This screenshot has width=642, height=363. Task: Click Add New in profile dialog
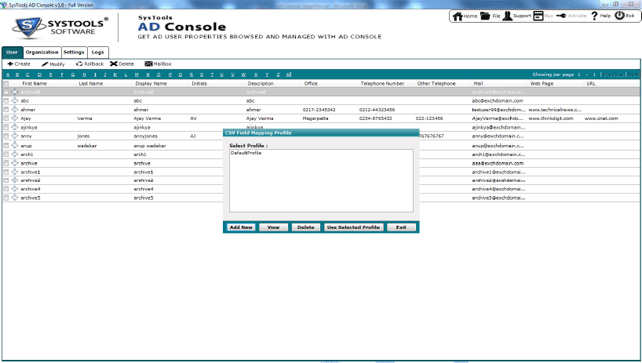[x=241, y=227]
